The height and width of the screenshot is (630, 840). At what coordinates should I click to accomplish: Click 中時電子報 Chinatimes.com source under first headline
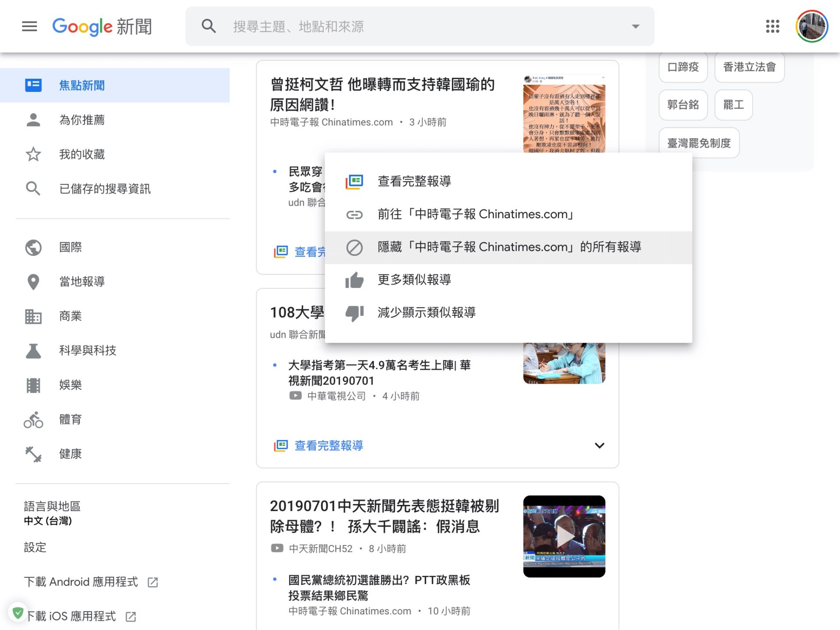(x=331, y=122)
